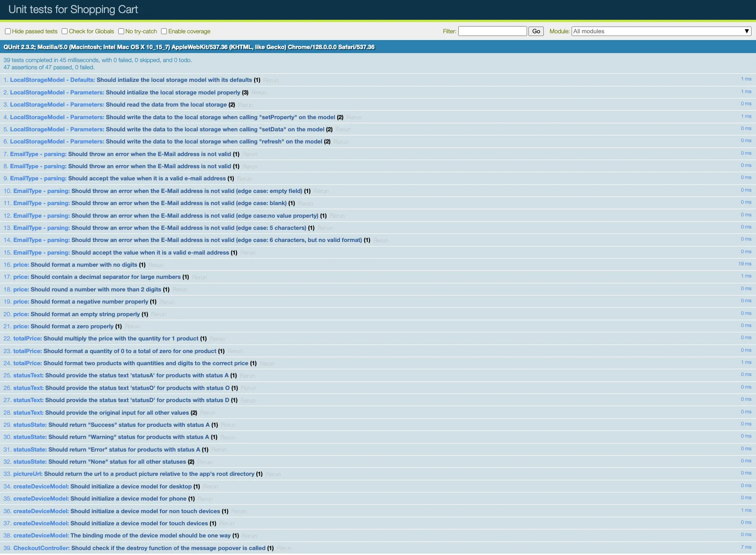Click the Filter text input field
The image size is (756, 555).
[x=492, y=31]
